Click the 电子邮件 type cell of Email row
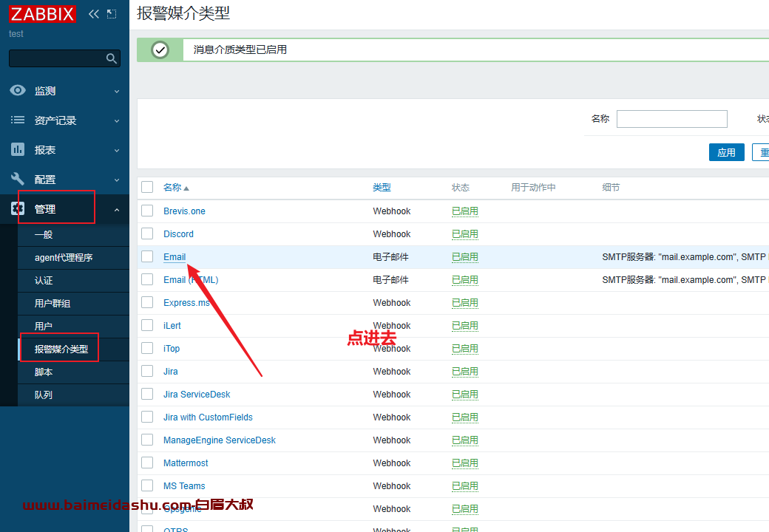Screen dimensions: 769x532 pyautogui.click(x=390, y=257)
